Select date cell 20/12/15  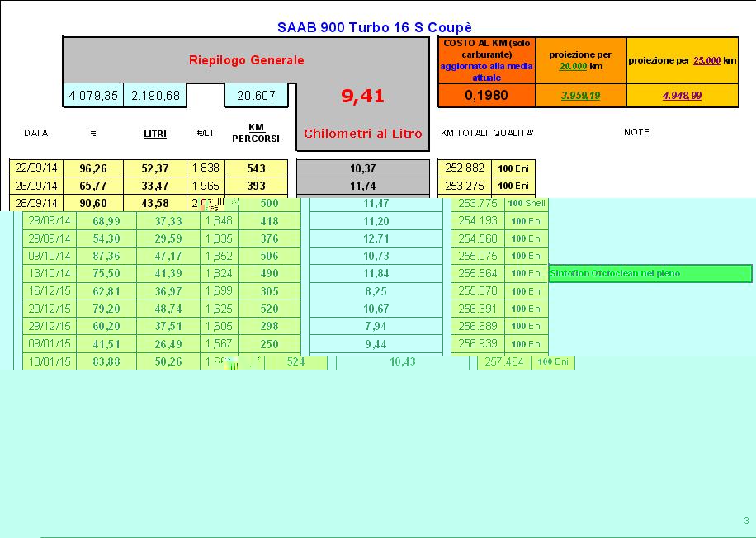(50, 309)
